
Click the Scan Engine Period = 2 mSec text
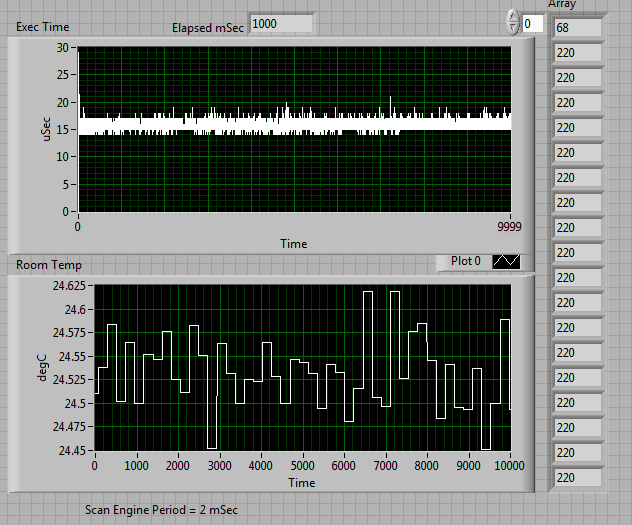coord(161,510)
